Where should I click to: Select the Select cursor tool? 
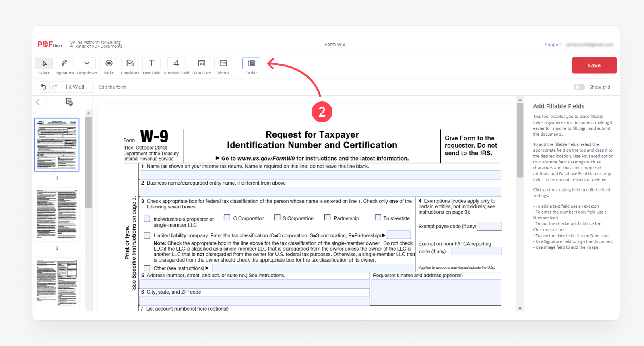(x=44, y=63)
